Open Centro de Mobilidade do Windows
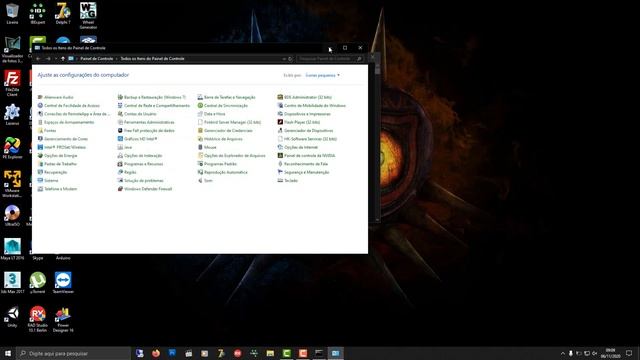The width and height of the screenshot is (640, 360). click(311, 106)
